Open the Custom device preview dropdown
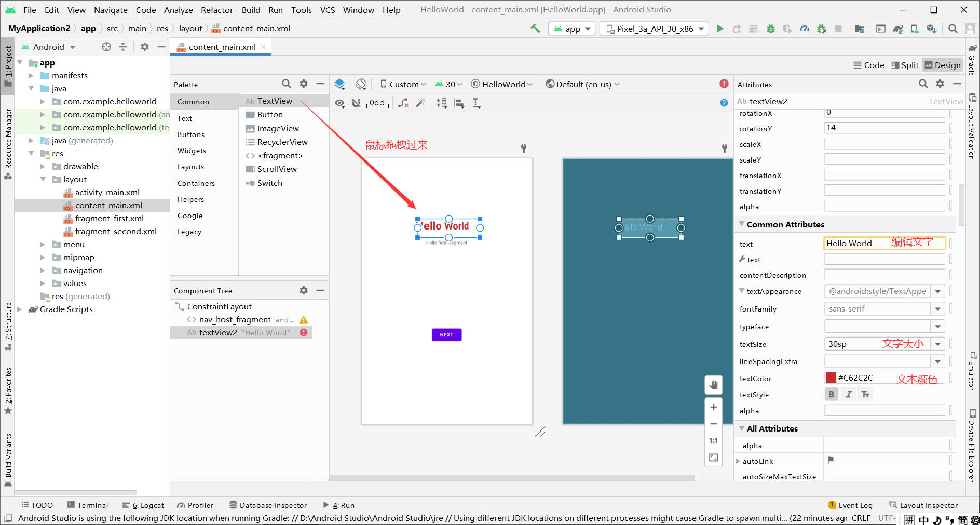Screen dimensions: 980x525 [x=403, y=84]
